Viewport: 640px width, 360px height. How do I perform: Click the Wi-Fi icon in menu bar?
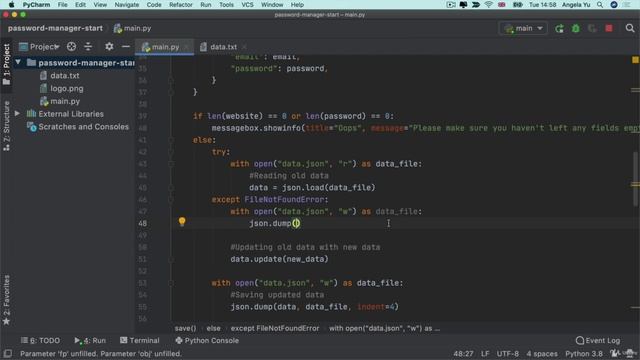[489, 5]
